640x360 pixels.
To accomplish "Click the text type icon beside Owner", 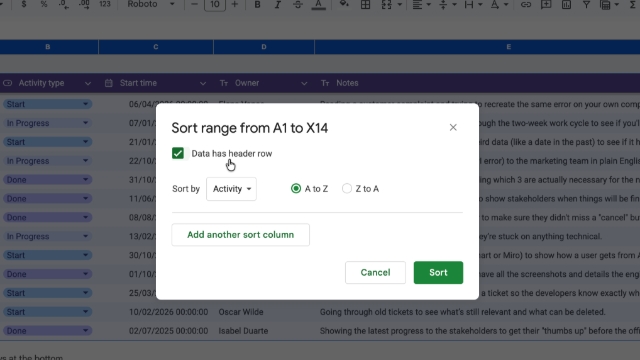I will (x=224, y=83).
